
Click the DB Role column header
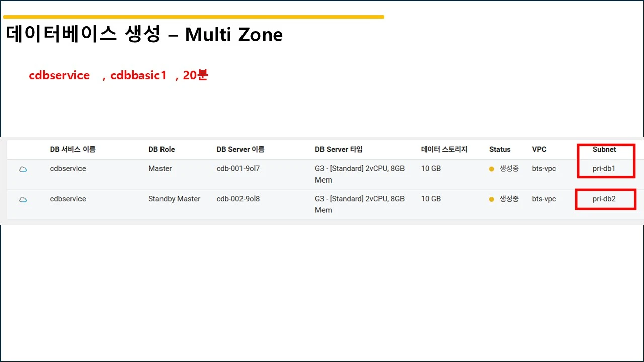[162, 149]
